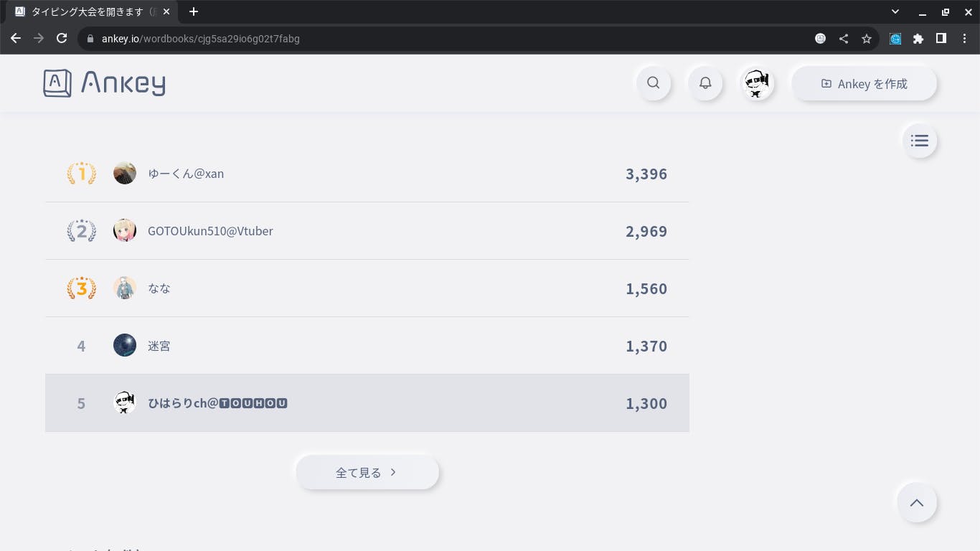Viewport: 980px width, 551px height.
Task: Open notifications bell icon
Action: coord(705,83)
